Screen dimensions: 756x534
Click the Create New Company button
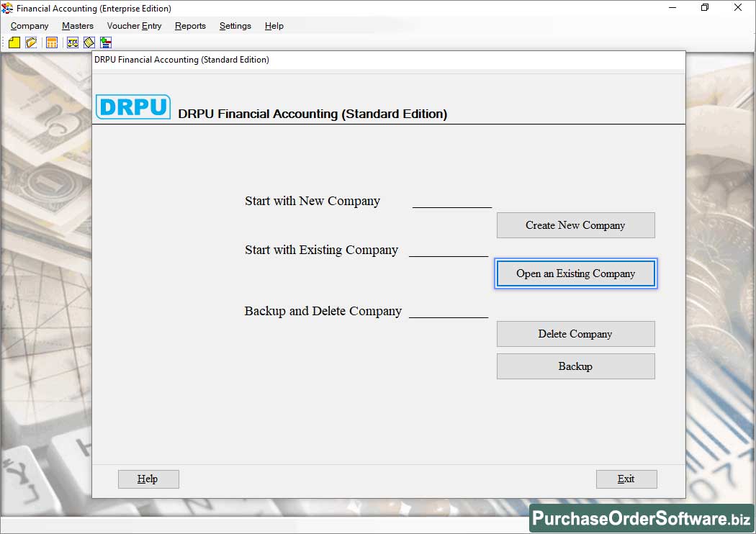click(576, 225)
